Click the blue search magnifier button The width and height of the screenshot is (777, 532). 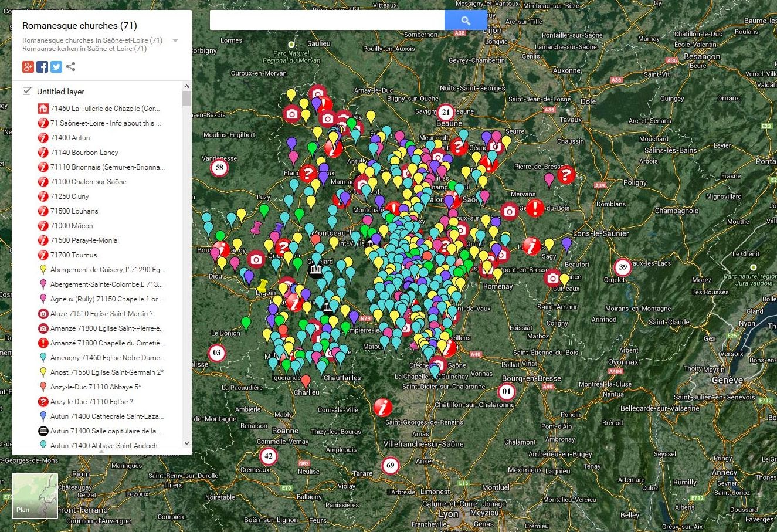click(466, 19)
